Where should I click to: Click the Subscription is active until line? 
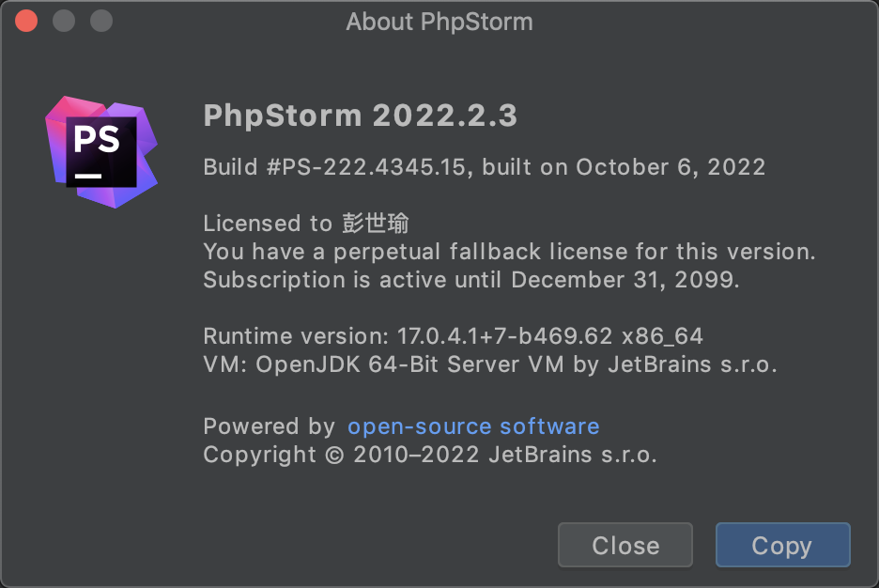[471, 280]
